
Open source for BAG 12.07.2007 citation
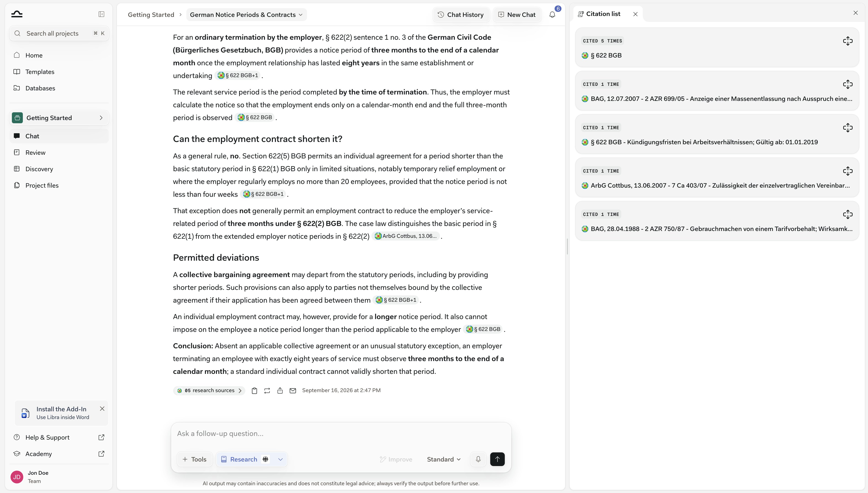847,84
